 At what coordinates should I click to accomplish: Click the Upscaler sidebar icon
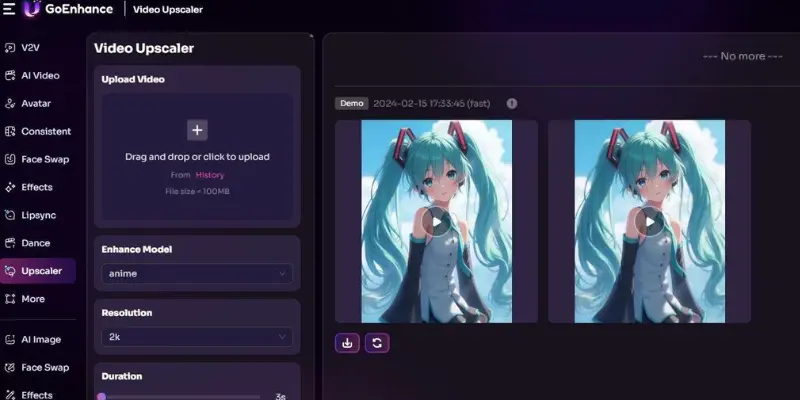[10, 271]
